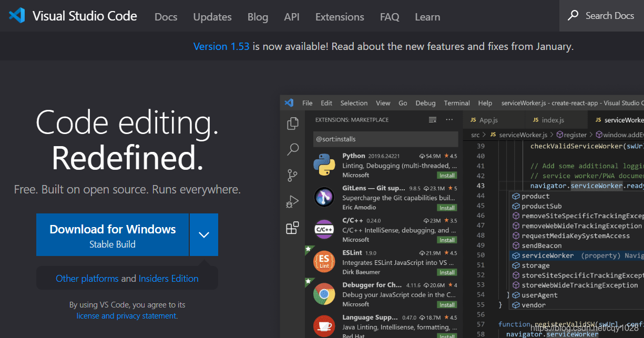Click the GitLens extension icon

coord(324,197)
